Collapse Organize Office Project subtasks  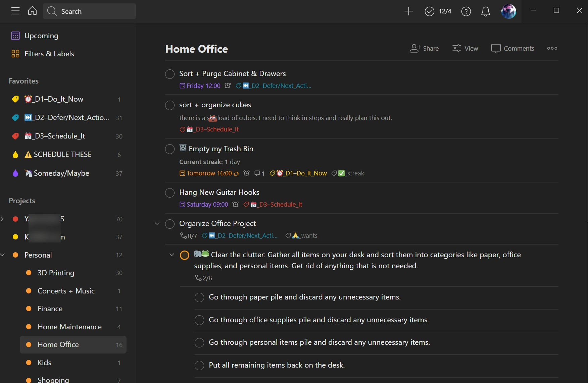157,224
